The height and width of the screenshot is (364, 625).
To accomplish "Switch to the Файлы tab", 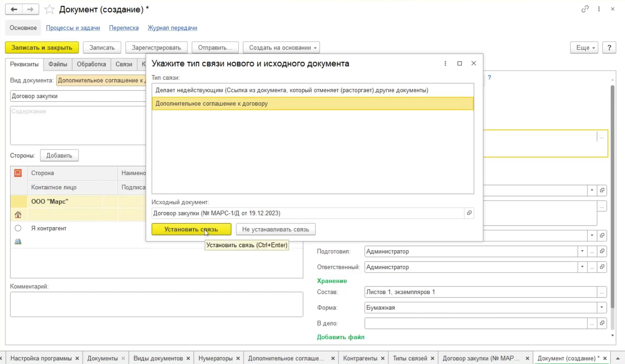I will (x=58, y=64).
